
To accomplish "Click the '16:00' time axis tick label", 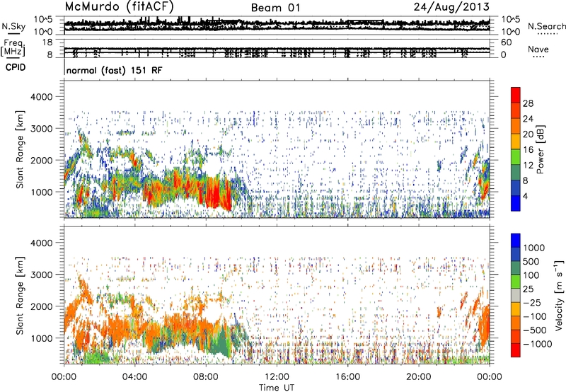I will click(x=347, y=377).
